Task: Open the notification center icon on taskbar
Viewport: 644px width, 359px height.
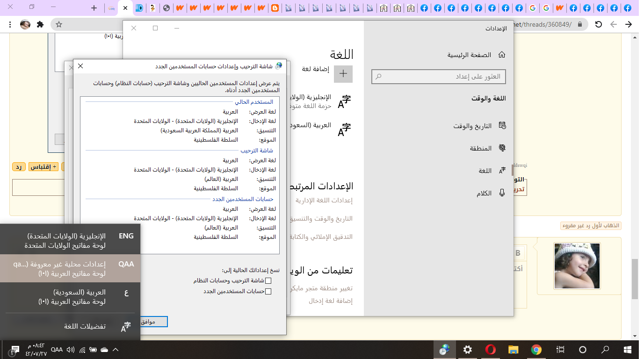Action: coord(14,350)
